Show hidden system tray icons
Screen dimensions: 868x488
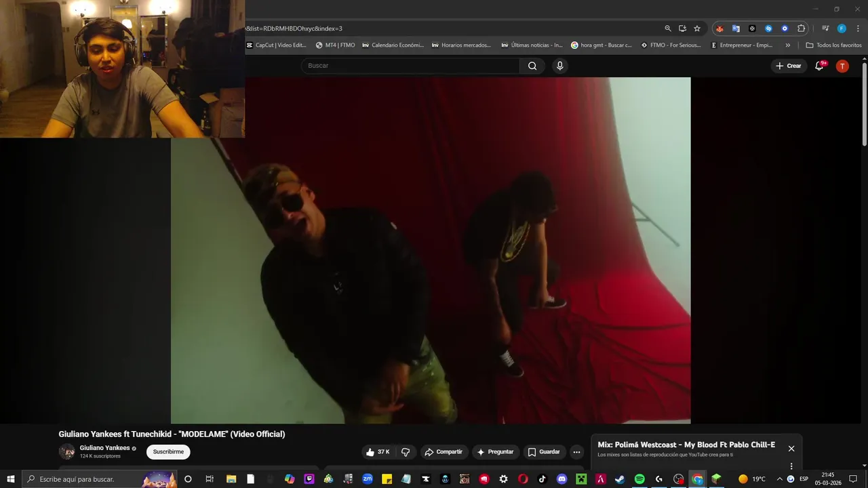pyautogui.click(x=779, y=479)
